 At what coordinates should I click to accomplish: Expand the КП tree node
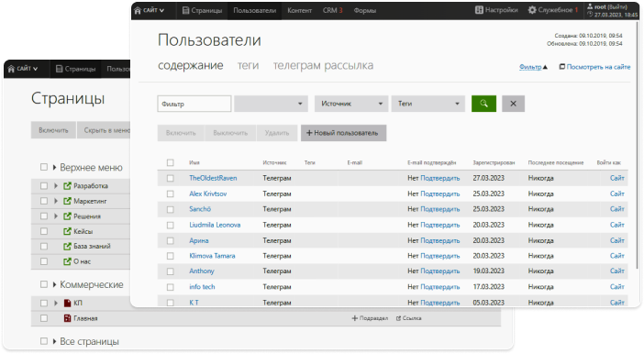pyautogui.click(x=56, y=303)
